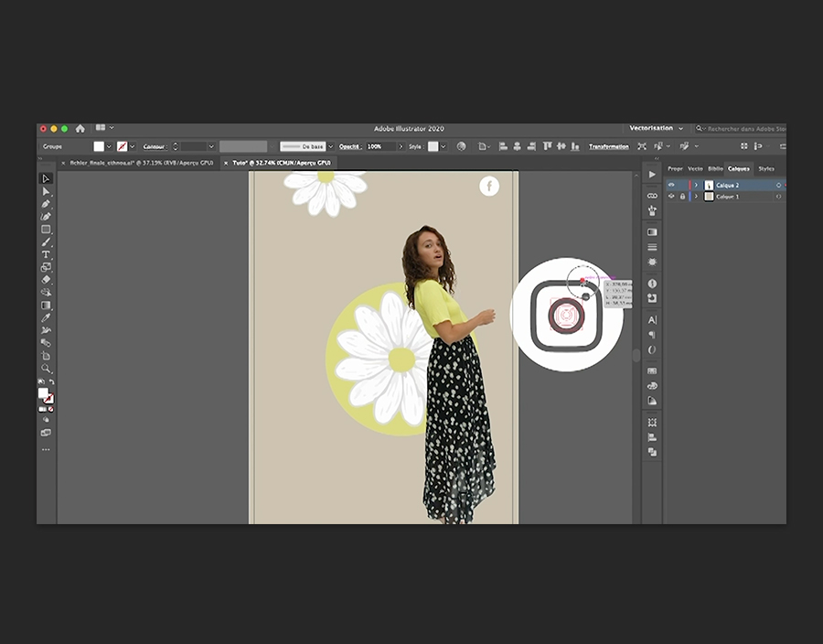The width and height of the screenshot is (823, 644).
Task: Activate the Eraser tool
Action: (46, 279)
